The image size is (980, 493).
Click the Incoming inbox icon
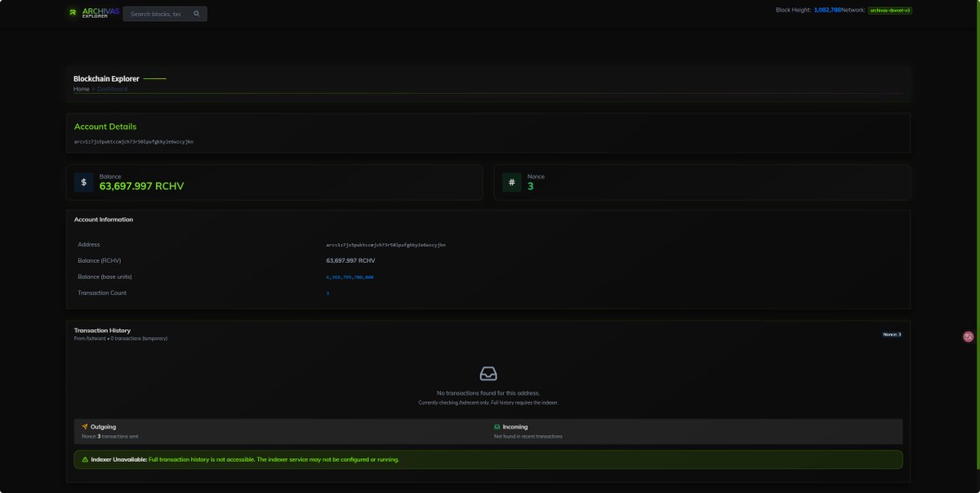pyautogui.click(x=497, y=427)
